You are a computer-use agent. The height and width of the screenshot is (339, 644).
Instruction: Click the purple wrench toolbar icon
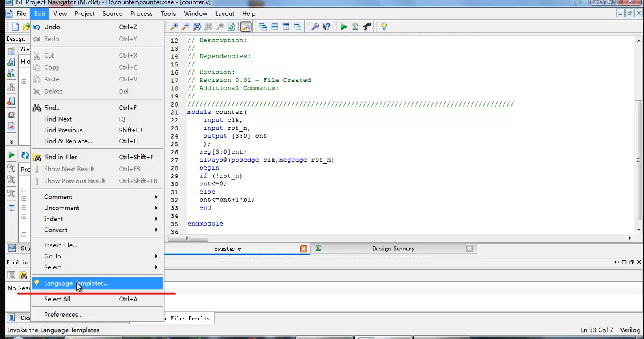click(315, 27)
